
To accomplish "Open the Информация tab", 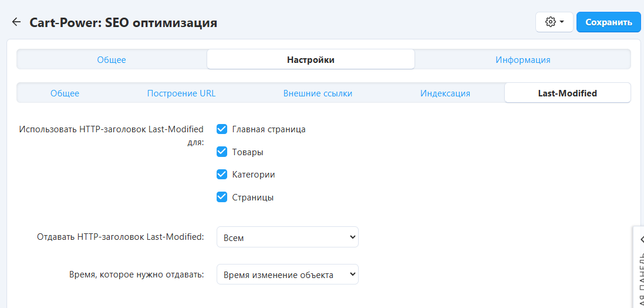I will pos(522,59).
